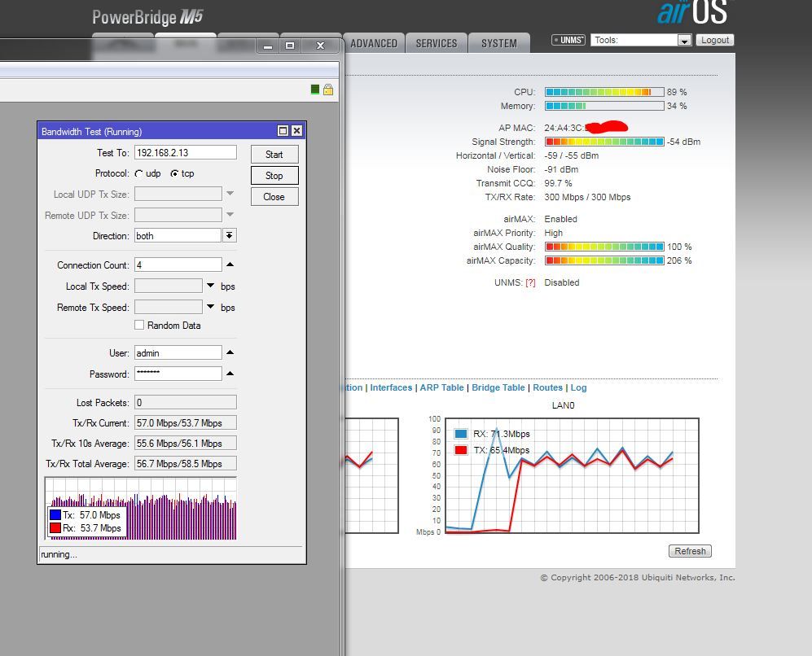Stop the running bandwidth test
The width and height of the screenshot is (812, 656).
(x=274, y=176)
